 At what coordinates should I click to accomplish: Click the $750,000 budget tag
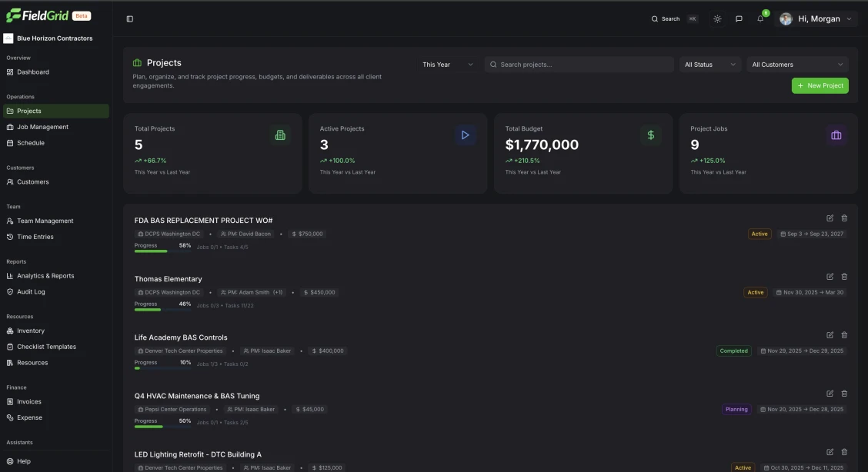[307, 234]
